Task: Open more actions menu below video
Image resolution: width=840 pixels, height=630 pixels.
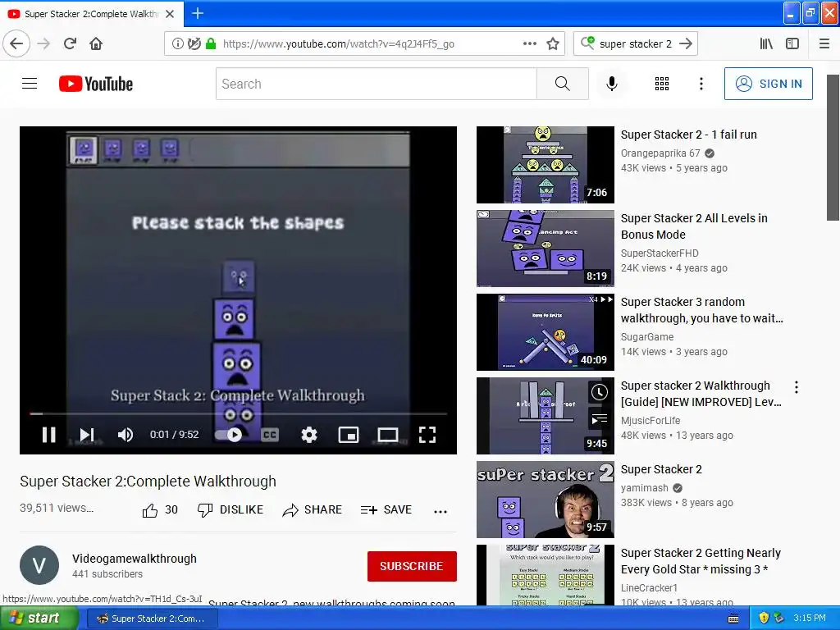Action: click(441, 511)
